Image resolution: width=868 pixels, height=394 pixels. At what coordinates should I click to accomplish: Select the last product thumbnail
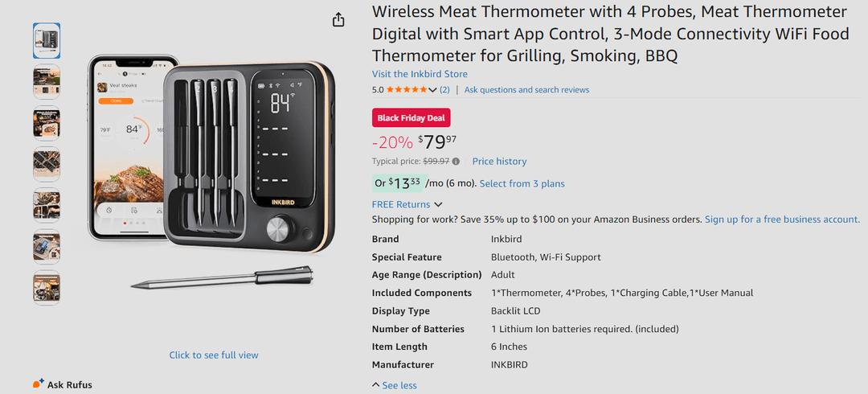[46, 288]
